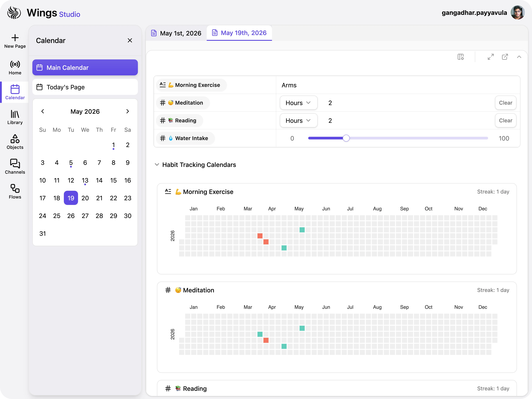Click the user profile avatar
Screen dimensions: 532x399
[x=518, y=13]
